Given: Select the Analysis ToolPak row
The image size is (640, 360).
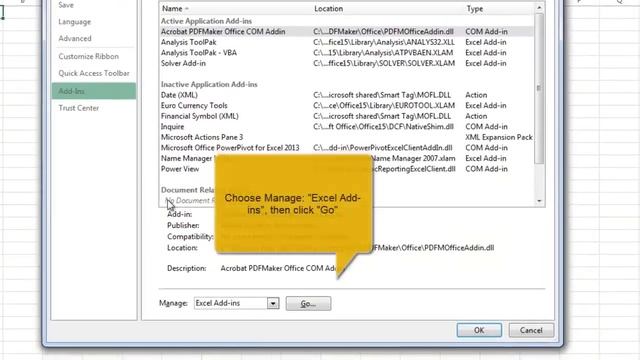Looking at the screenshot, I should 346,42.
